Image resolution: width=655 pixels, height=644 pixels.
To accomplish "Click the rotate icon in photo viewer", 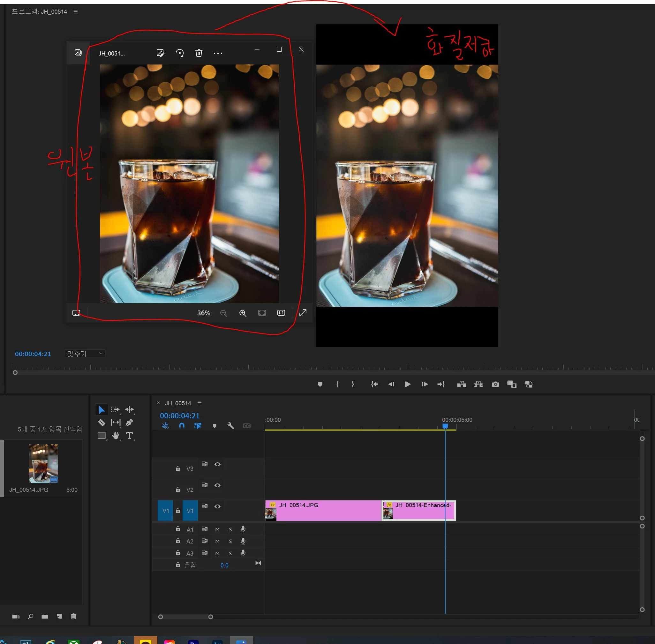I will pyautogui.click(x=180, y=53).
